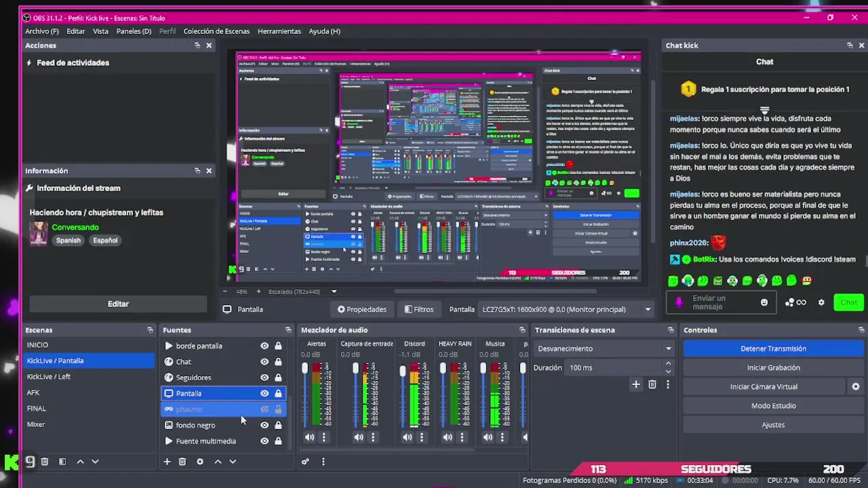Open the Herramientas menu
The height and width of the screenshot is (488, 868).
point(279,31)
